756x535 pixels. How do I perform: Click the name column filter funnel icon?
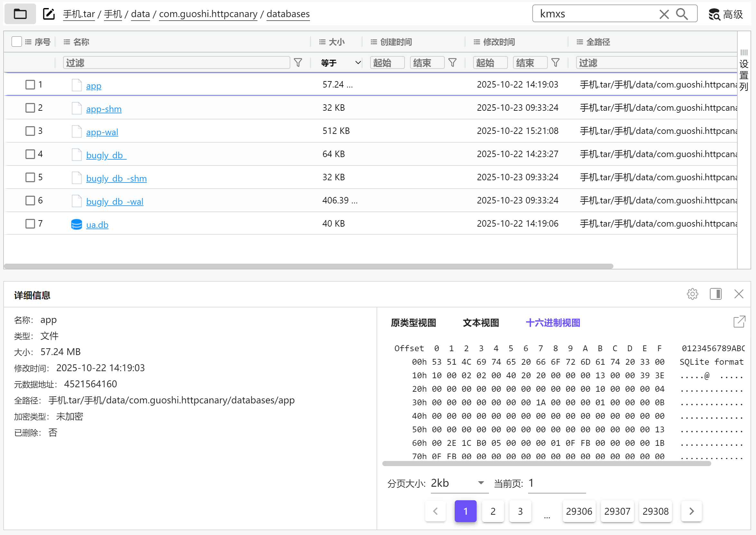(x=298, y=62)
